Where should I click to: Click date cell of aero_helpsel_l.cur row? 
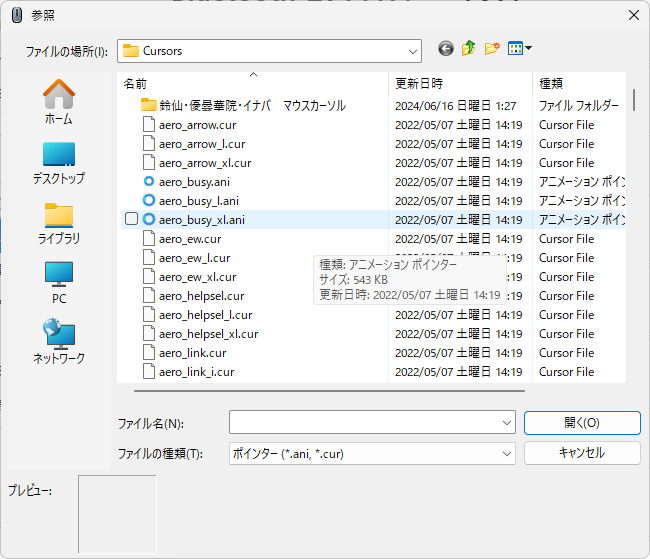point(458,315)
